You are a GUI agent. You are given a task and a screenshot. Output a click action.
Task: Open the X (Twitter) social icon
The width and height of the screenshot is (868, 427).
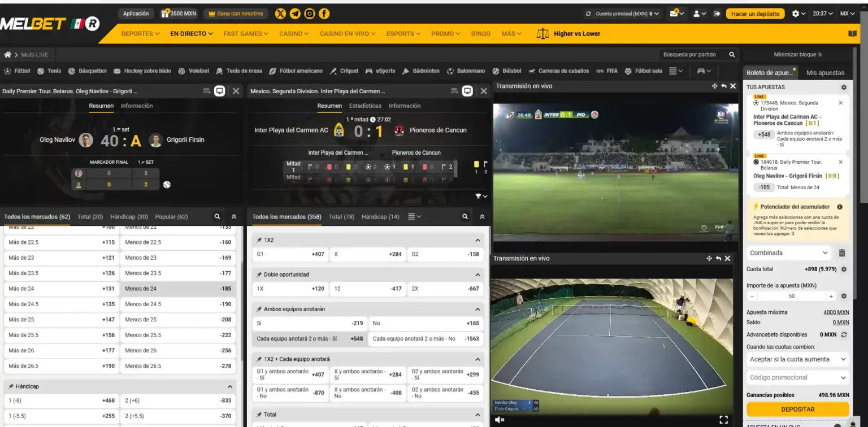(280, 14)
